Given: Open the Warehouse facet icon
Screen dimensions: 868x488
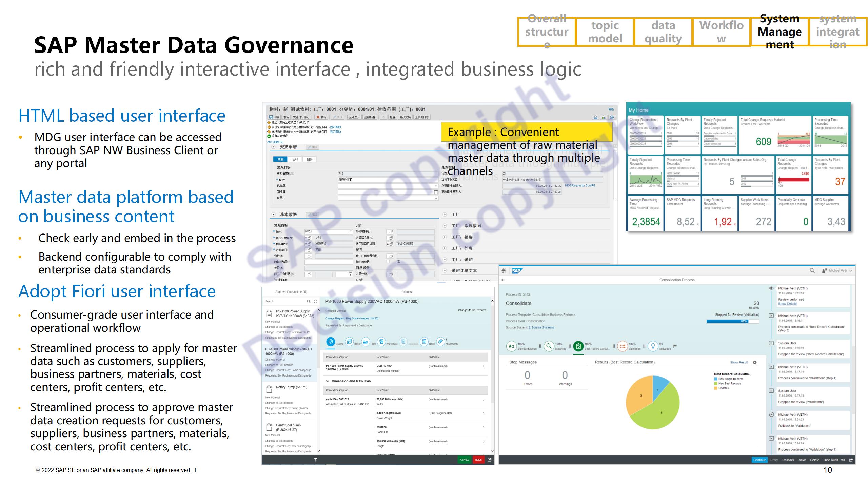Looking at the screenshot, I should pyautogui.click(x=381, y=342).
